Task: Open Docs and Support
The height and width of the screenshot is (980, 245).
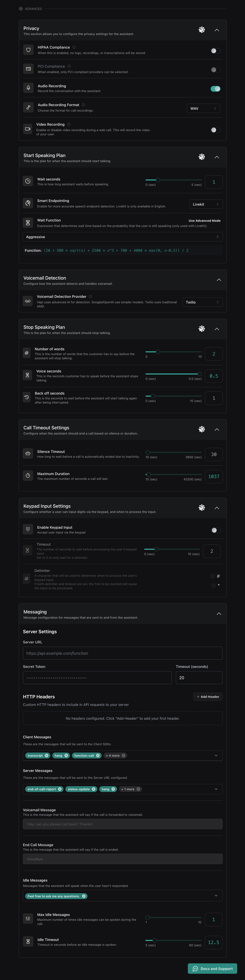Action: tap(212, 969)
